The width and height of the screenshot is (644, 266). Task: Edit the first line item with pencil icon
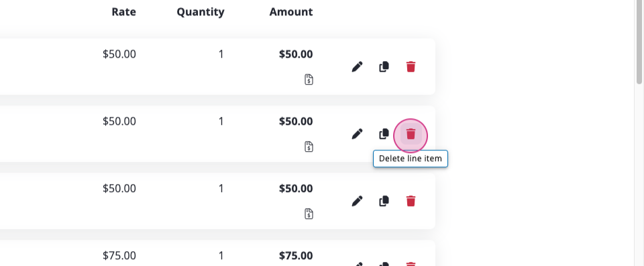point(357,66)
